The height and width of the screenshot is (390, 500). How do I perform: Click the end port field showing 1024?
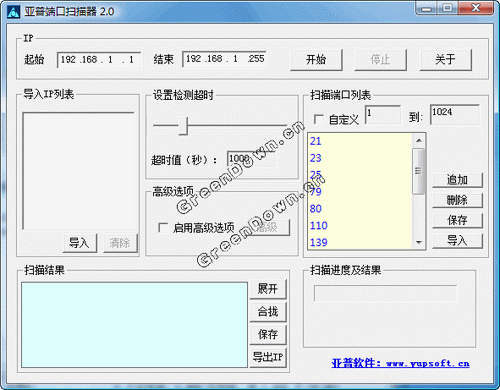455,115
